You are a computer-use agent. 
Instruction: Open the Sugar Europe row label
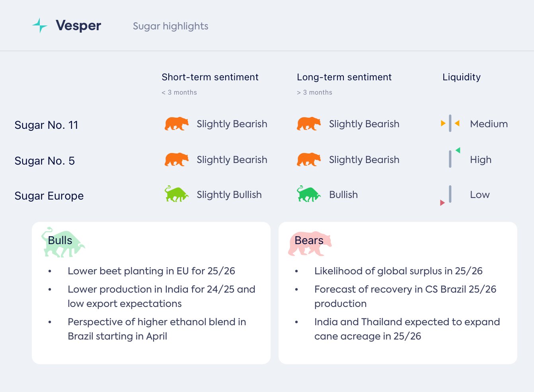(x=49, y=196)
